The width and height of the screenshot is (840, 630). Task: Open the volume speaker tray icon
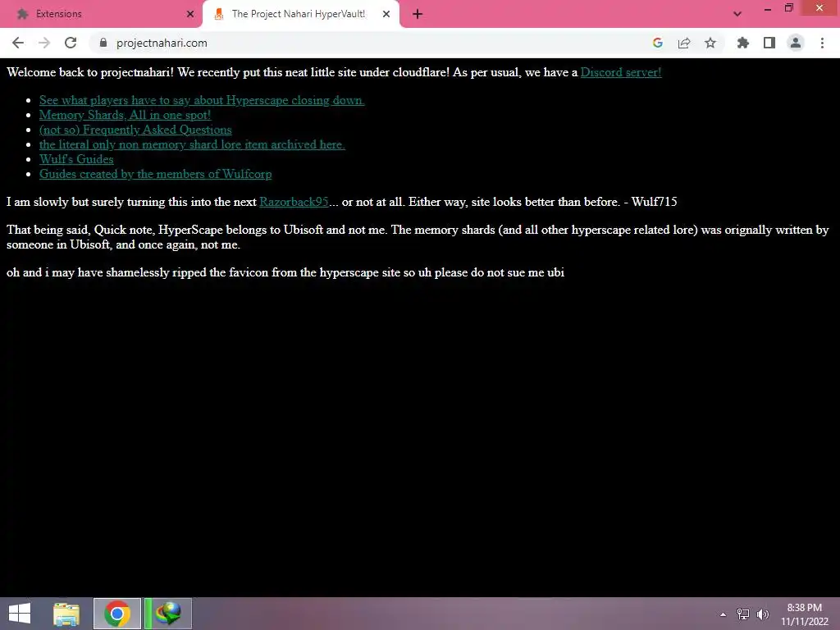point(763,614)
